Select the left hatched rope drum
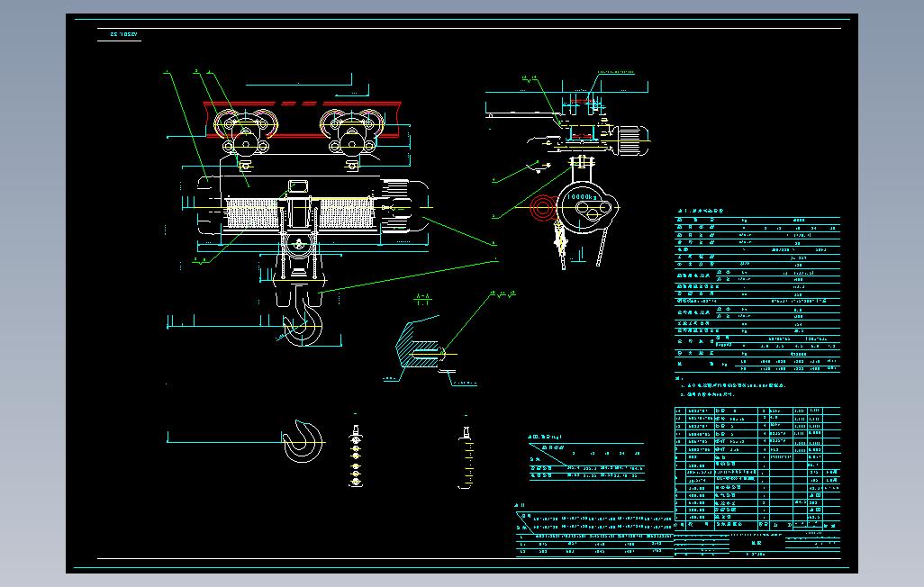The height and width of the screenshot is (587, 924). tap(252, 212)
